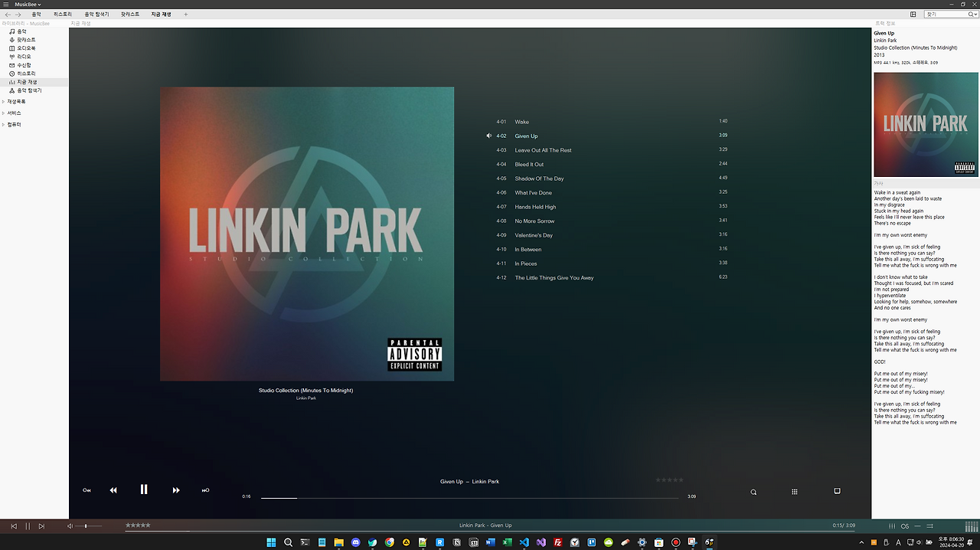Screen dimensions: 980x550
Task: Click next track in bottom player bar
Action: pyautogui.click(x=41, y=526)
